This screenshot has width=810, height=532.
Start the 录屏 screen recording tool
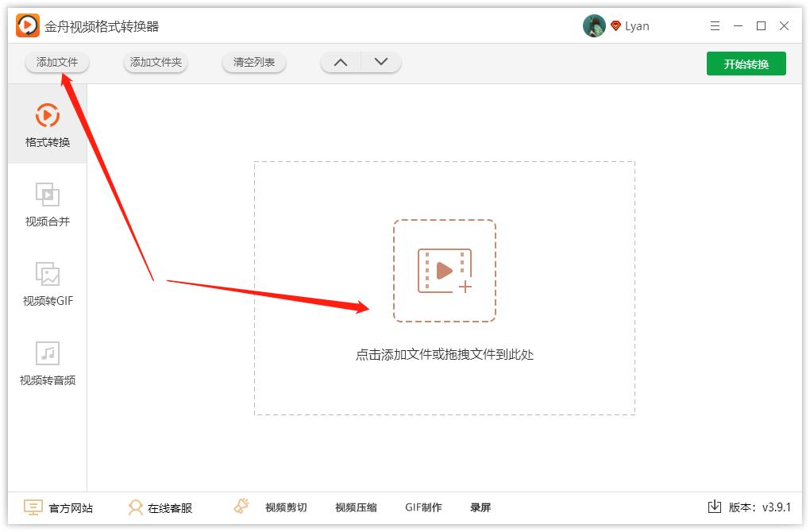[x=480, y=507]
